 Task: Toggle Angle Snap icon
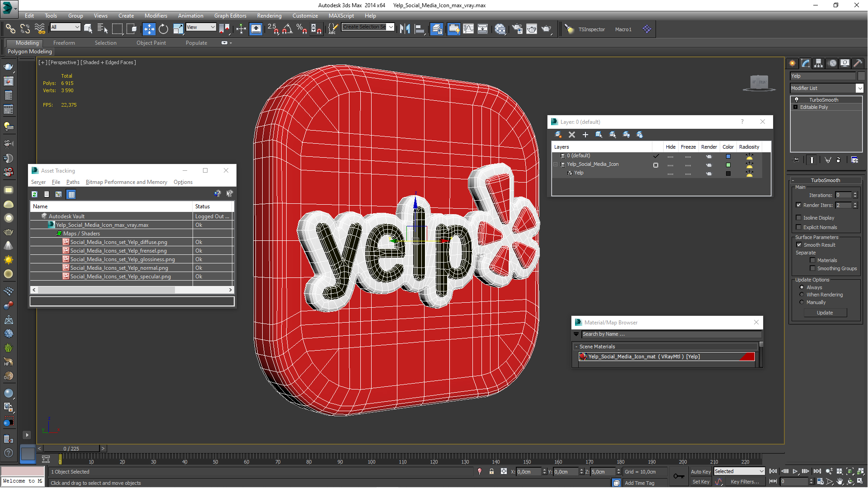point(287,29)
